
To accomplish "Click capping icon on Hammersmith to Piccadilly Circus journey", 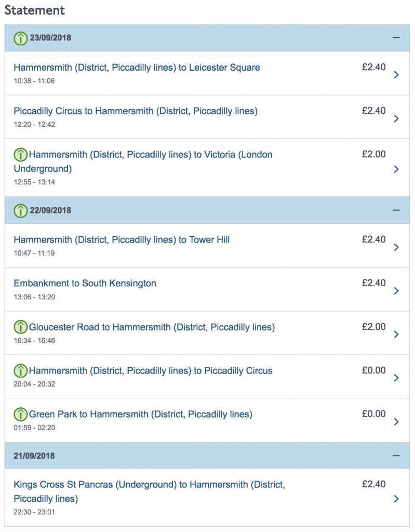I will click(20, 371).
